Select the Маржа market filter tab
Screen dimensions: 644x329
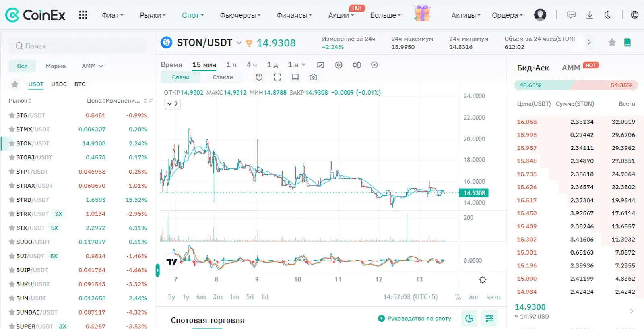point(56,66)
